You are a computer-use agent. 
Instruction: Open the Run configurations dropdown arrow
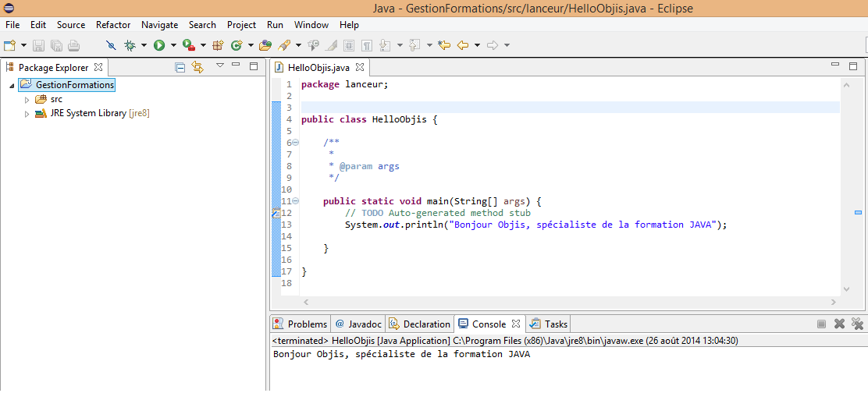click(x=173, y=45)
